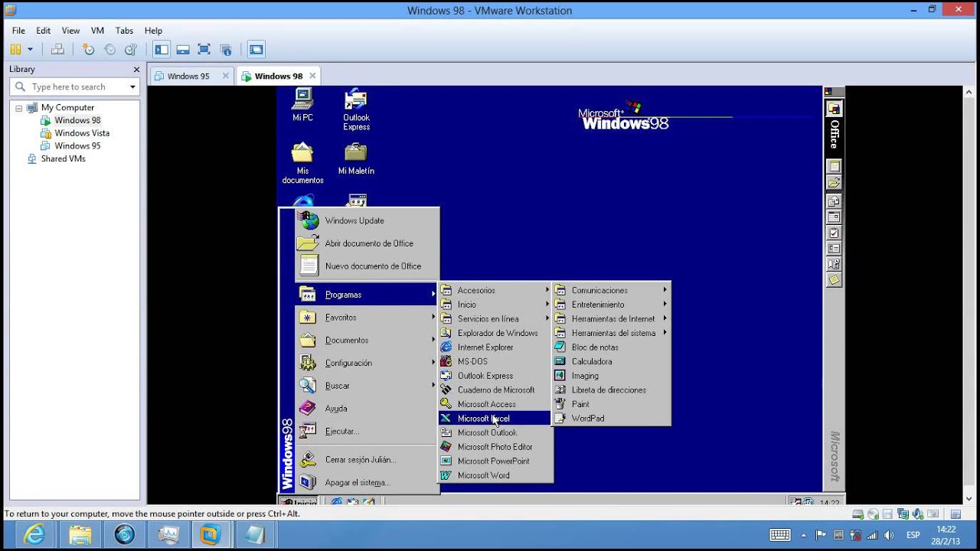Open the Tabs menu

[x=124, y=31]
